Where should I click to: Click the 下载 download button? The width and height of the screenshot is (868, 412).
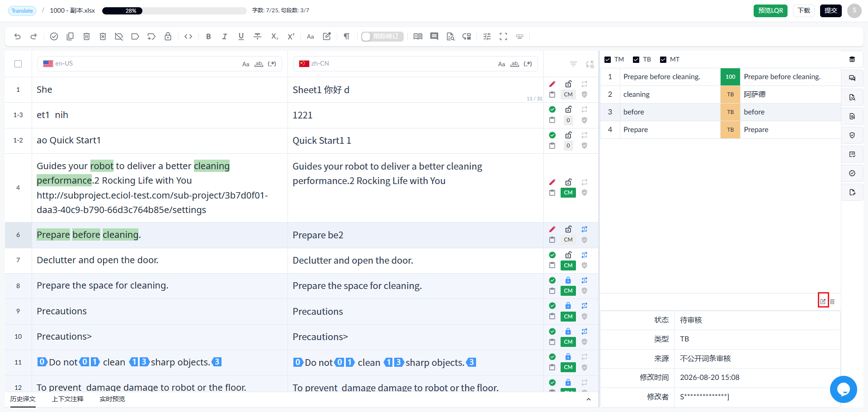click(804, 10)
